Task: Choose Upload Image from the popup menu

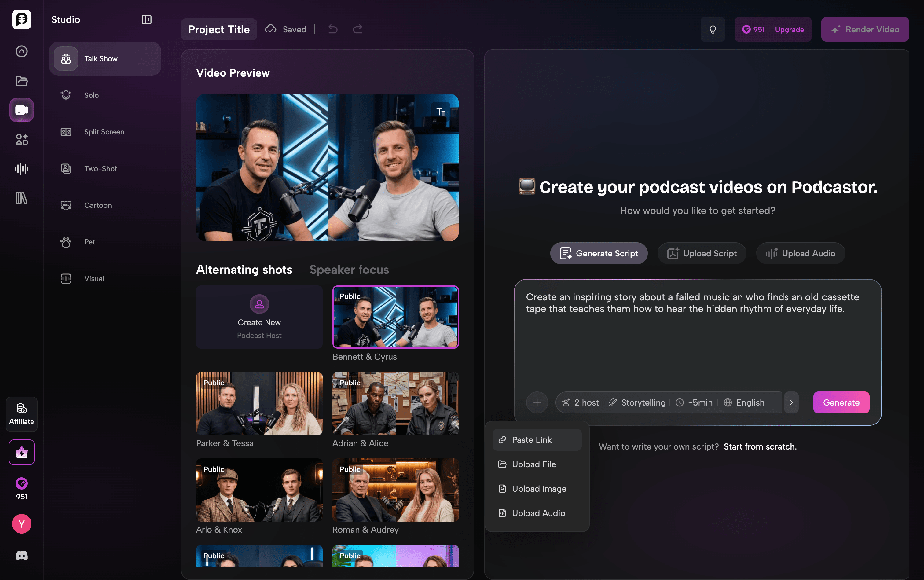Action: click(537, 489)
